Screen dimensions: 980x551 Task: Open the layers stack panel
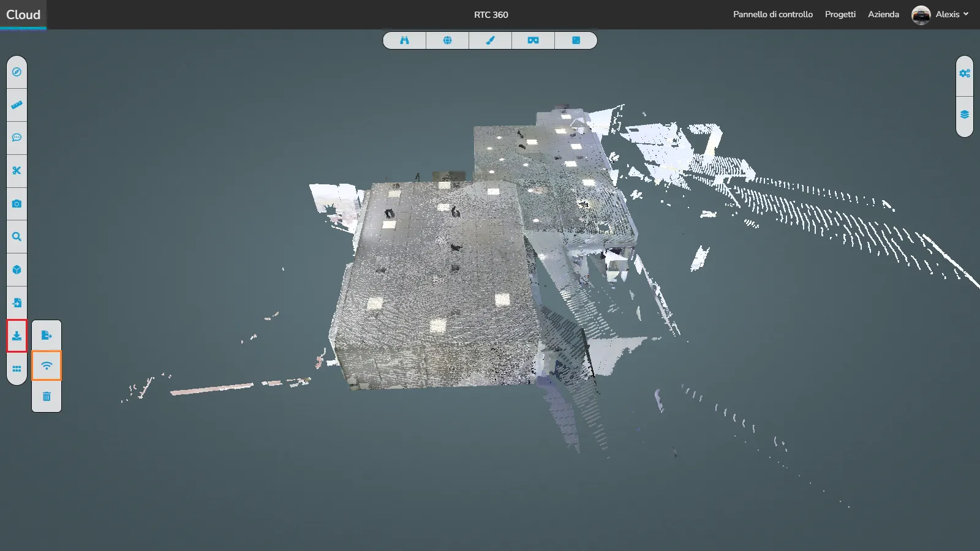click(965, 114)
